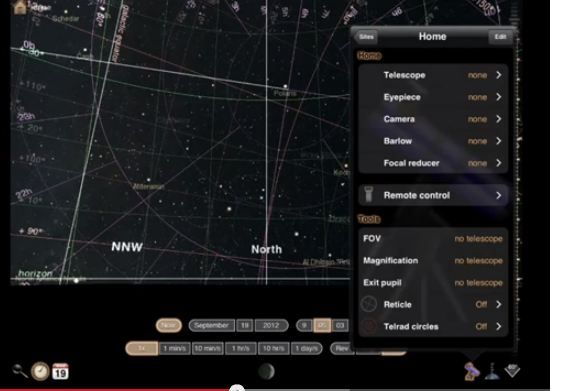Tap the clock time icon

40,371
